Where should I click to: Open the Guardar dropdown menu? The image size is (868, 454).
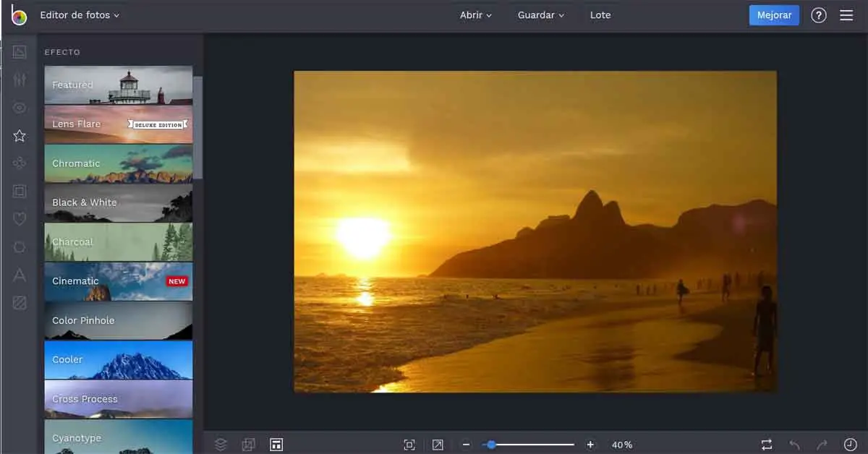pos(540,15)
